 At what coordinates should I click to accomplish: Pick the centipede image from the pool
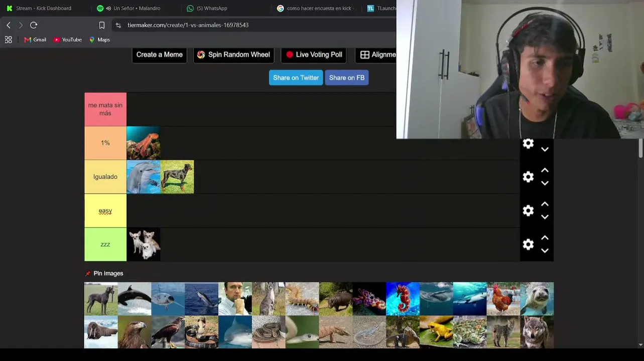tap(302, 299)
